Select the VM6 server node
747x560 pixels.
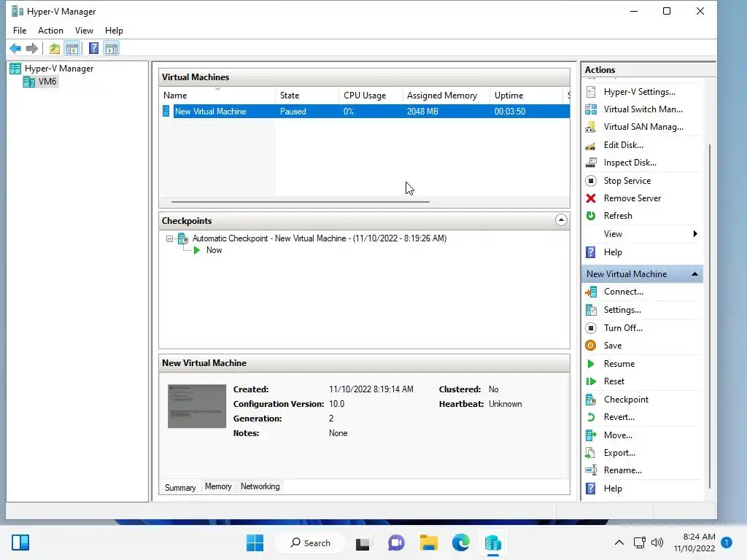click(47, 82)
